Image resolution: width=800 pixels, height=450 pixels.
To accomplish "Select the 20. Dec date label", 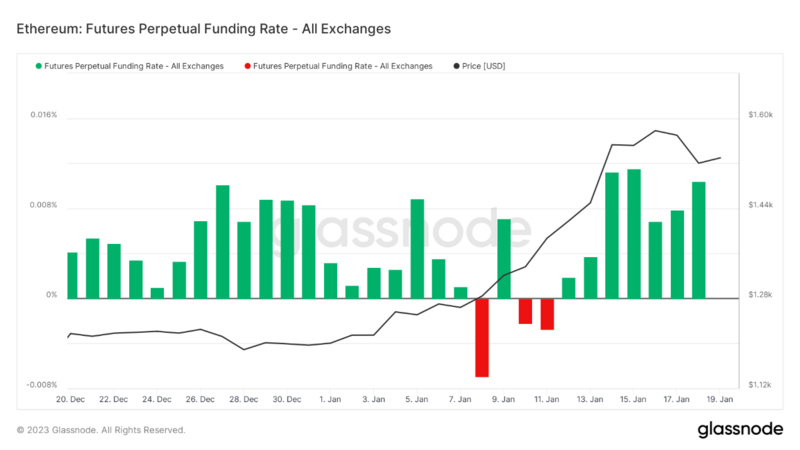I will pyautogui.click(x=69, y=399).
